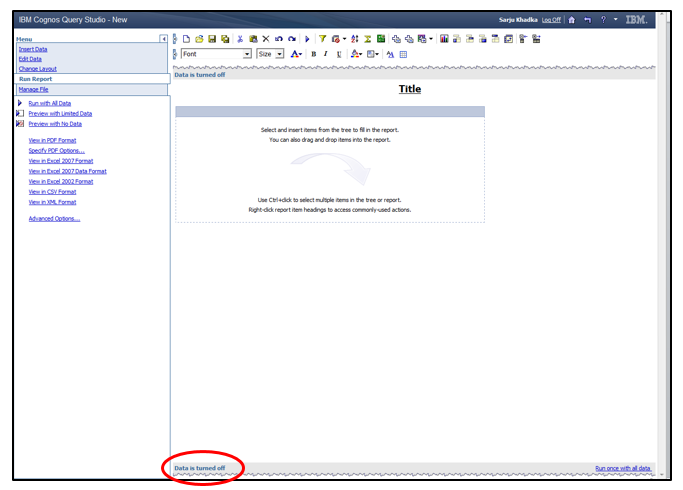Click Run with All Data link
The width and height of the screenshot is (683, 490).
50,103
